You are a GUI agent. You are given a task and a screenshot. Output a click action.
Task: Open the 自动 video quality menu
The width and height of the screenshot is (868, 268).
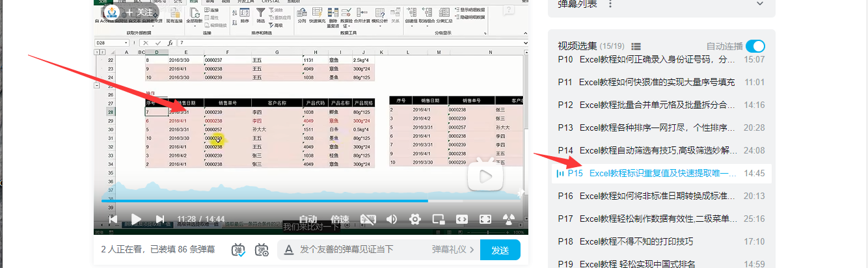[308, 219]
